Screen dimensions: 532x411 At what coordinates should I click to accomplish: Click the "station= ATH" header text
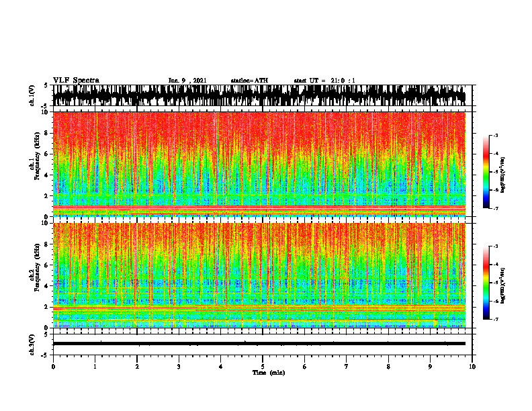tap(249, 81)
